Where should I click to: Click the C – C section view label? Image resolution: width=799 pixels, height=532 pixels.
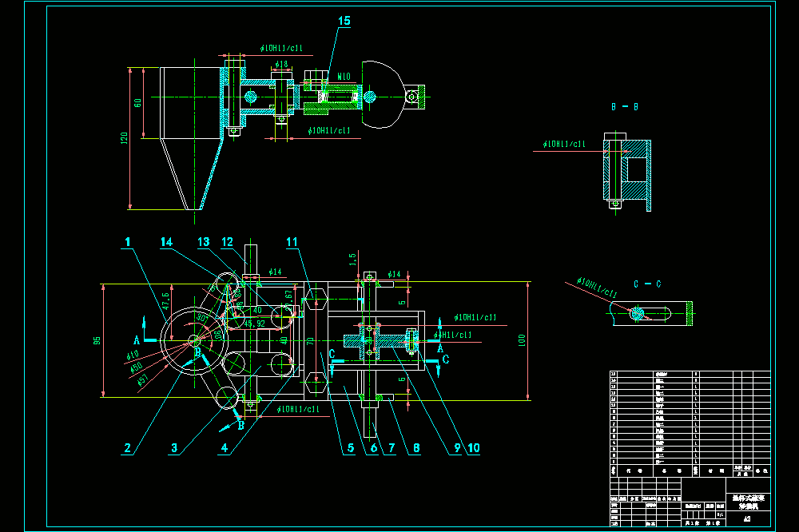(647, 284)
